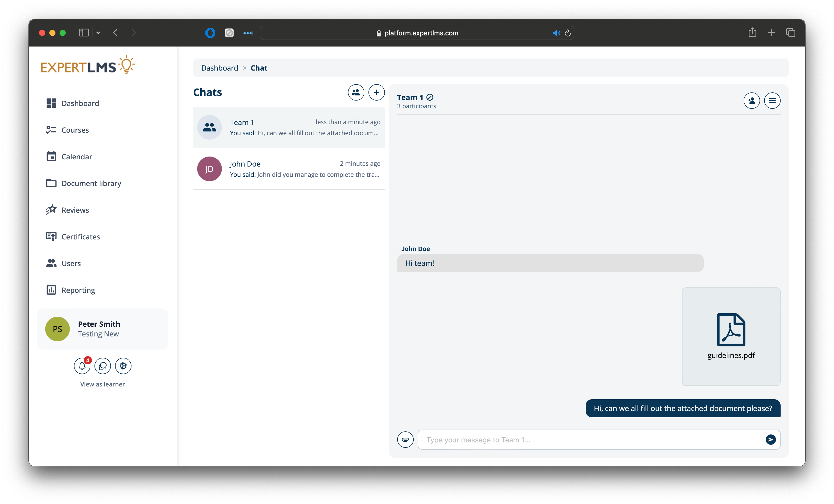Open the guidelines.pdf attachment
834x504 pixels.
point(731,336)
